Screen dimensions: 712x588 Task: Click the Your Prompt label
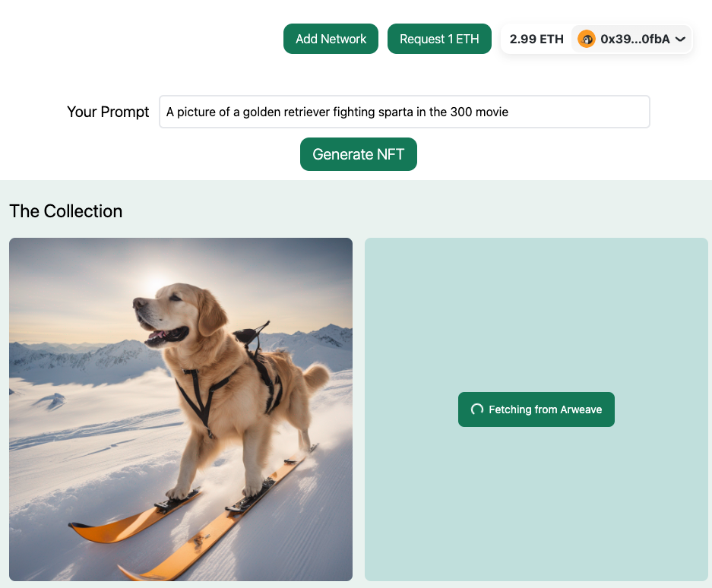coord(108,112)
